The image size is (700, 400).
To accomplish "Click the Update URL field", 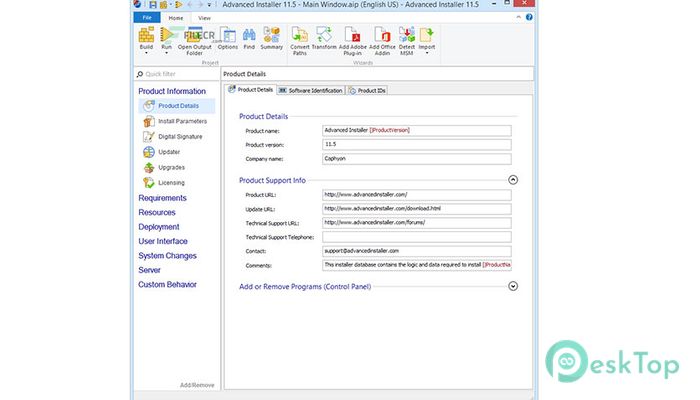I will point(417,209).
